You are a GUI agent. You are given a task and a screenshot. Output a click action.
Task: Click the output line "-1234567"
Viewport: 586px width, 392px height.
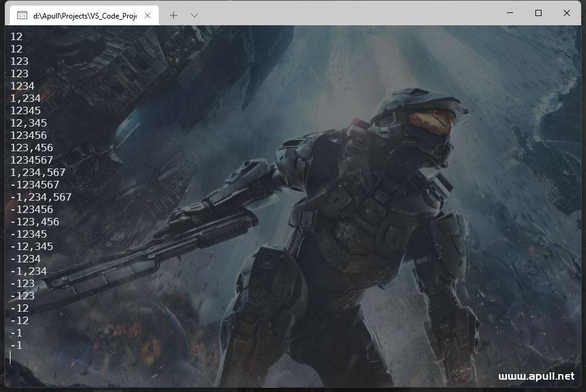pos(35,185)
